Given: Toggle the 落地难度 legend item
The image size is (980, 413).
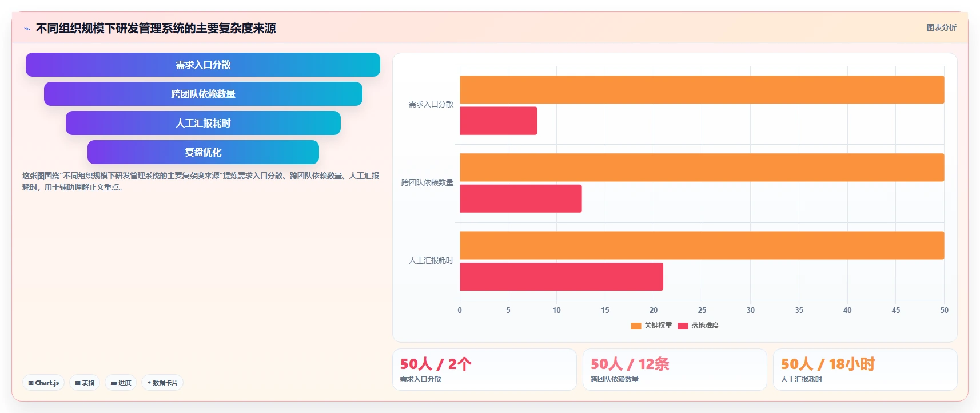Looking at the screenshot, I should (698, 325).
